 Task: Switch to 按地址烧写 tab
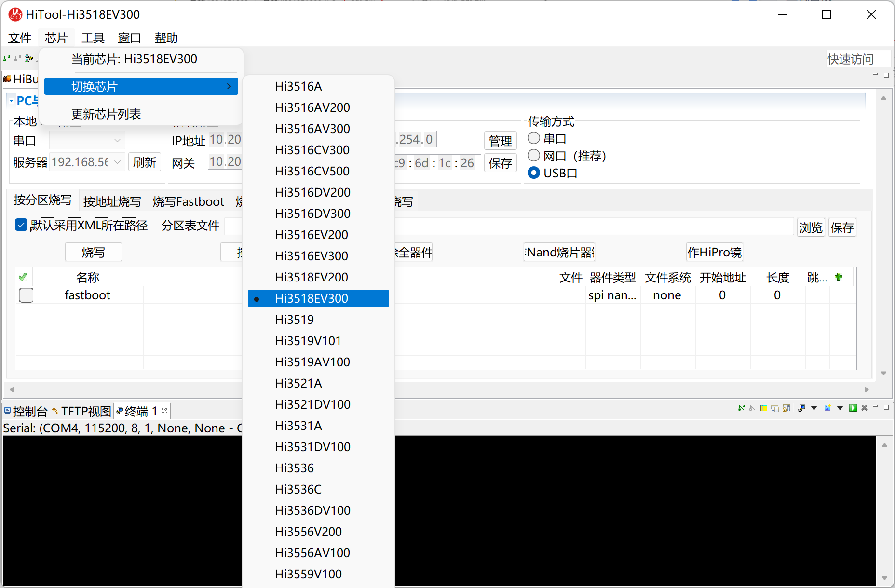coord(112,201)
